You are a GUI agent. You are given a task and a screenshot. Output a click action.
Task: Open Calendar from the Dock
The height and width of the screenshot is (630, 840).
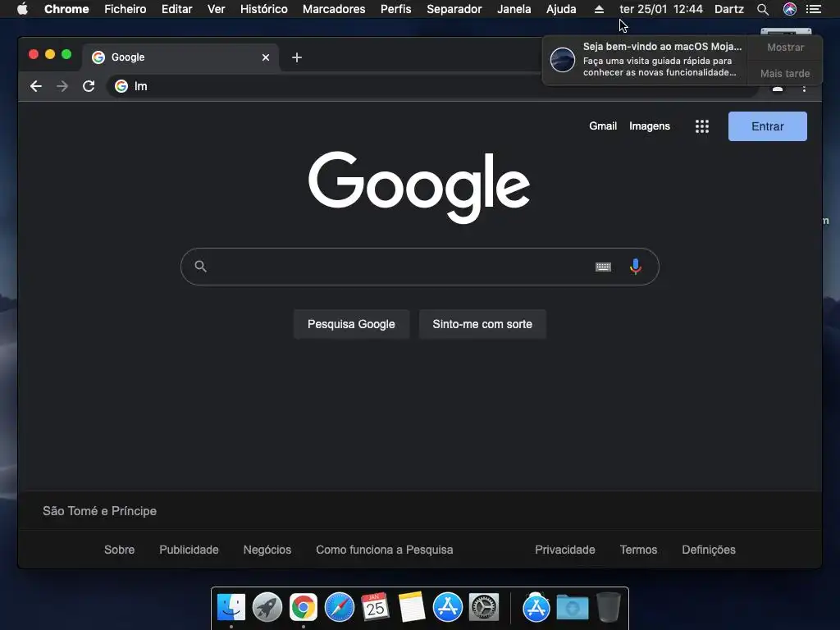pos(376,607)
